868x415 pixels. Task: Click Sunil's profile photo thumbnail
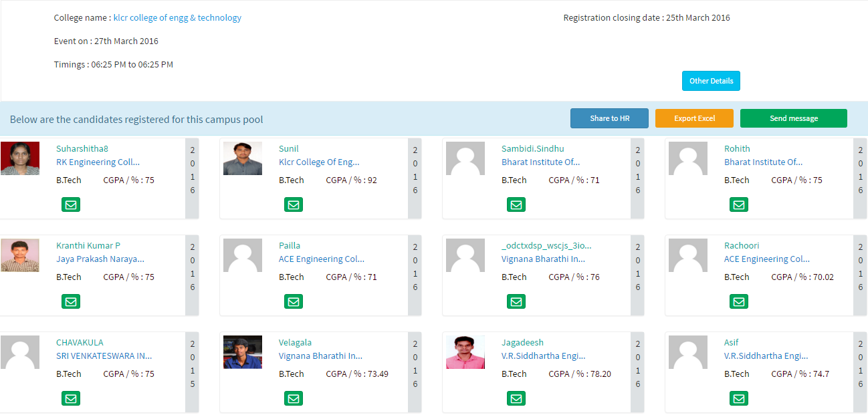point(243,158)
